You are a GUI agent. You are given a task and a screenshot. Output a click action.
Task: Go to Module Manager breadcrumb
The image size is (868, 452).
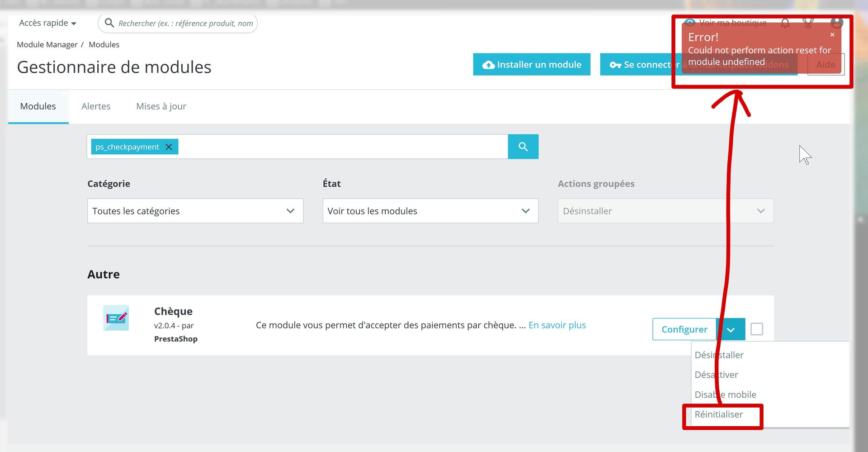click(47, 44)
